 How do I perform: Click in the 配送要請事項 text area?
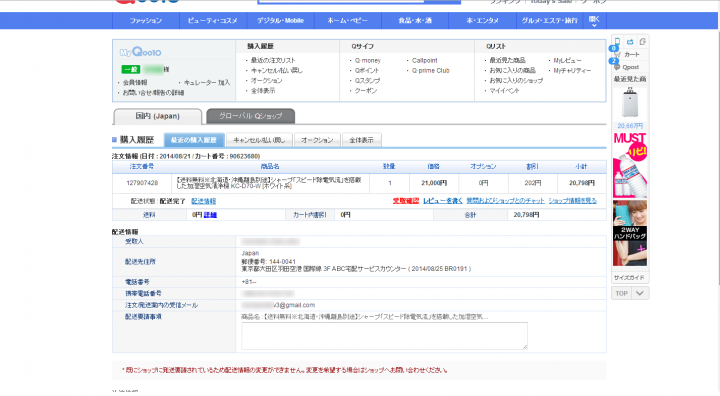pyautogui.click(x=384, y=335)
